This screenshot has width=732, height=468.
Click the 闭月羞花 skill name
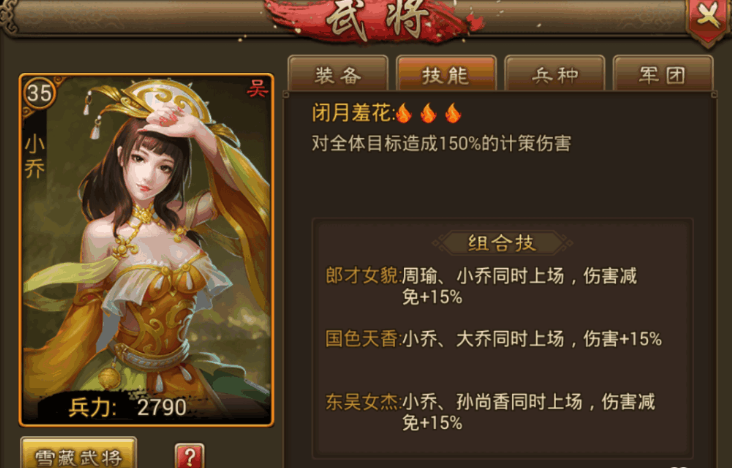click(x=353, y=113)
